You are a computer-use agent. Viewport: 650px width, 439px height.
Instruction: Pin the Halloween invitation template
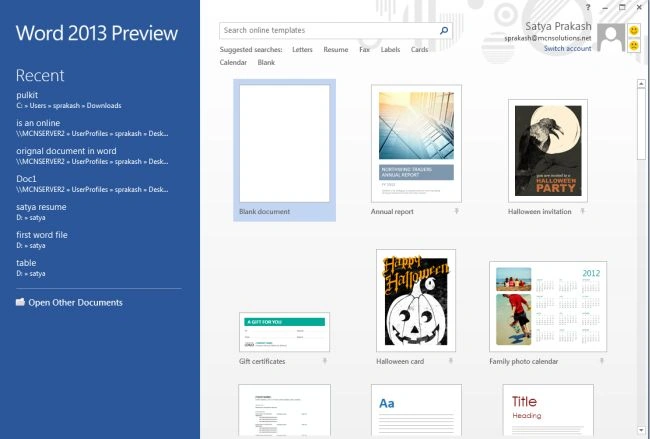coord(582,211)
